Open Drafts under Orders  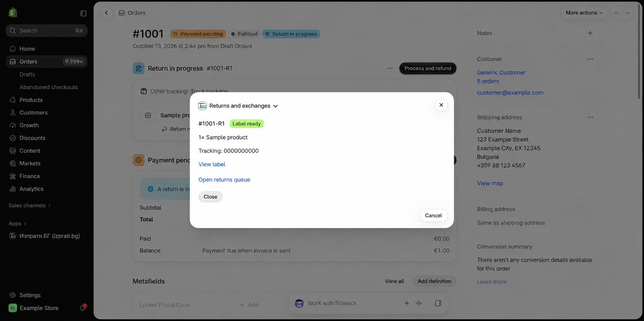click(x=27, y=74)
